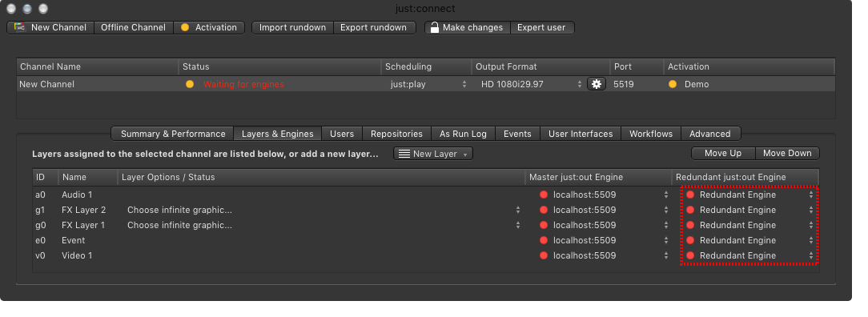Open FX Layer 2 infinite graphic dropdown
This screenshot has height=317, width=868.
tap(323, 211)
